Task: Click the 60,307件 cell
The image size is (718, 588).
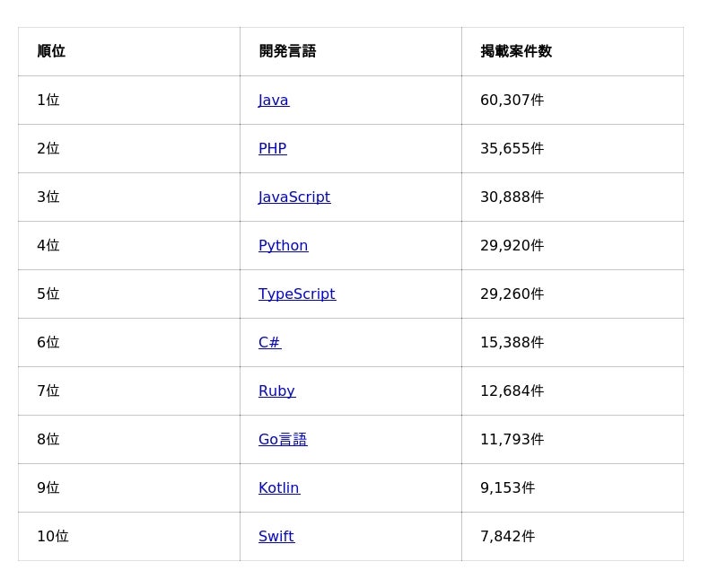Action: 512,101
